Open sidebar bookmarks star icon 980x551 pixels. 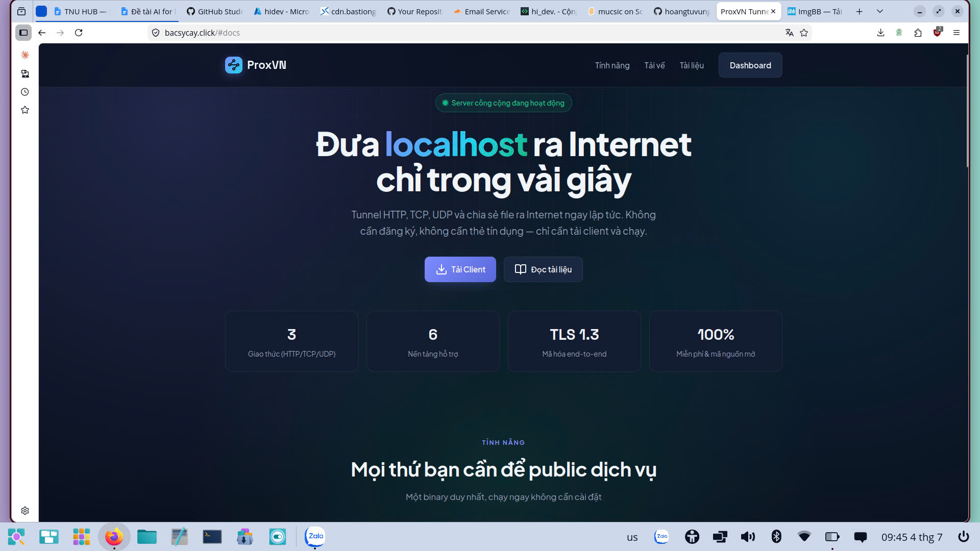pyautogui.click(x=24, y=110)
